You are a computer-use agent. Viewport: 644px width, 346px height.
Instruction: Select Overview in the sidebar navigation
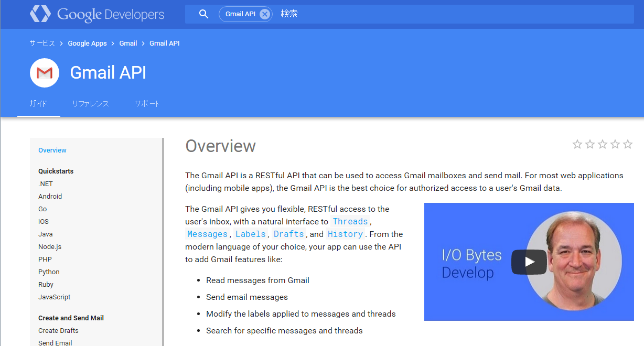(52, 150)
